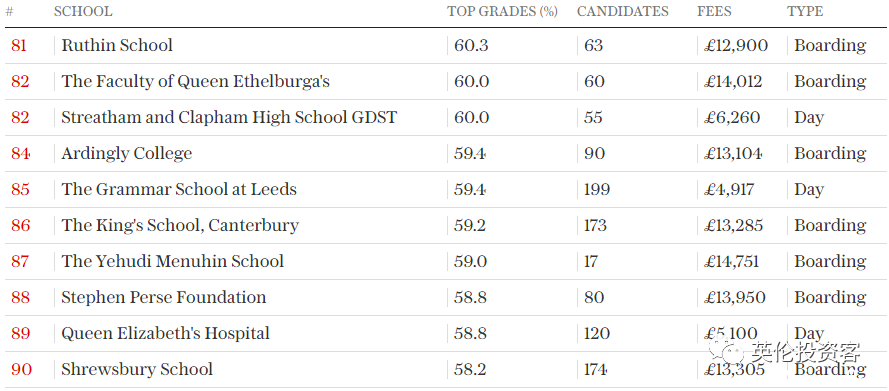Select The Yehudi Menuhin School
This screenshot has height=391, width=889.
tap(172, 261)
